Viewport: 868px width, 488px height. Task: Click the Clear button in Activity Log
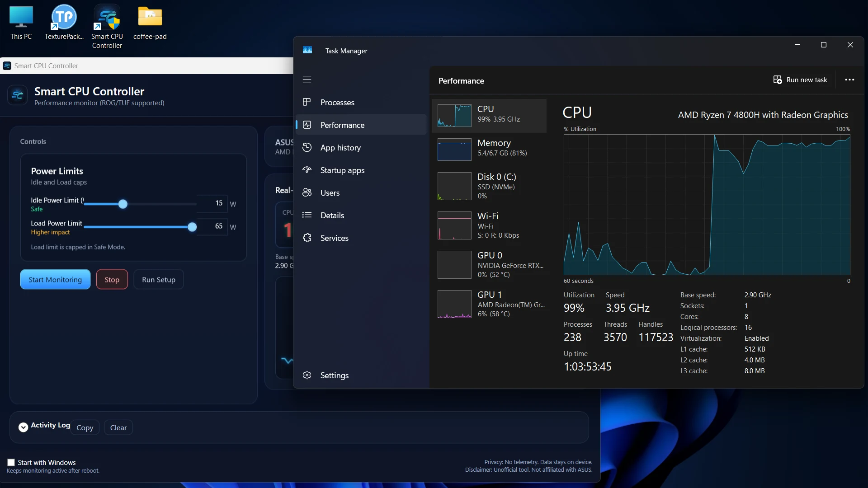(x=118, y=427)
